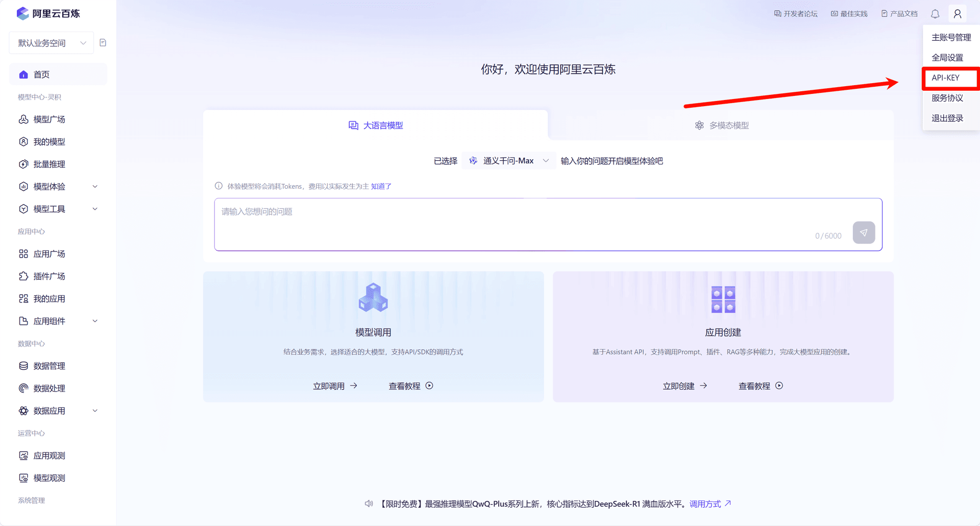Screen dimensions: 980x526
Task: Go to 首页 in the sidebar
Action: point(58,74)
